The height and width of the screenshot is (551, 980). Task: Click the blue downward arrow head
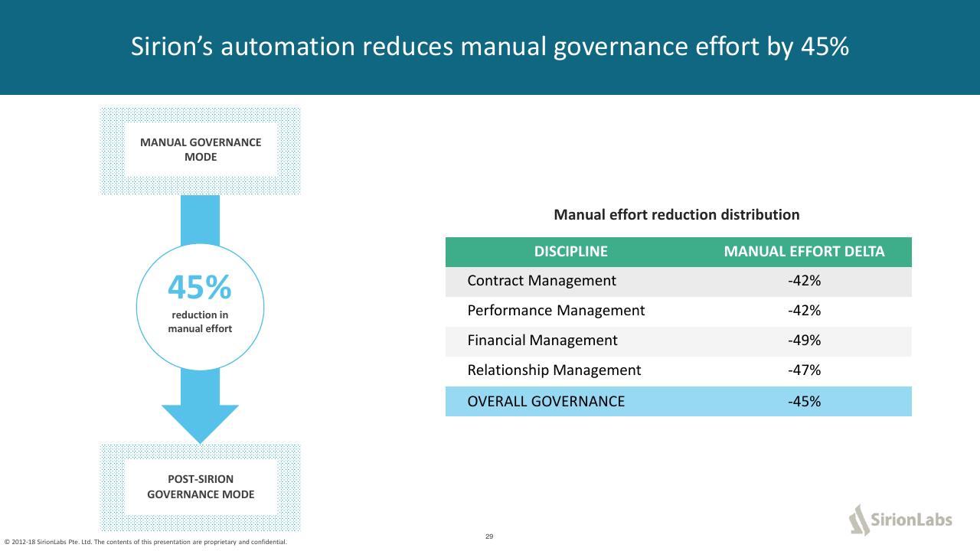(200, 423)
